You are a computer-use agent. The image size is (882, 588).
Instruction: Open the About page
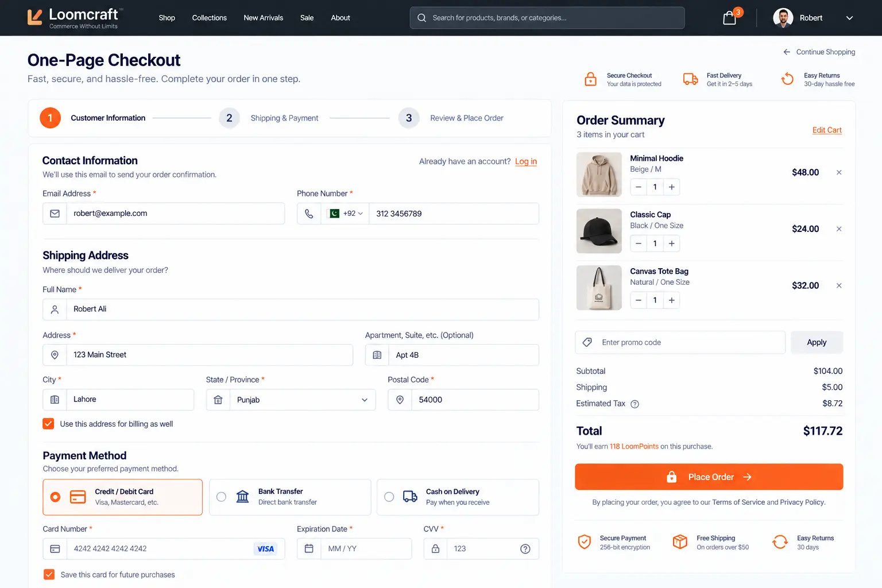[x=341, y=18]
